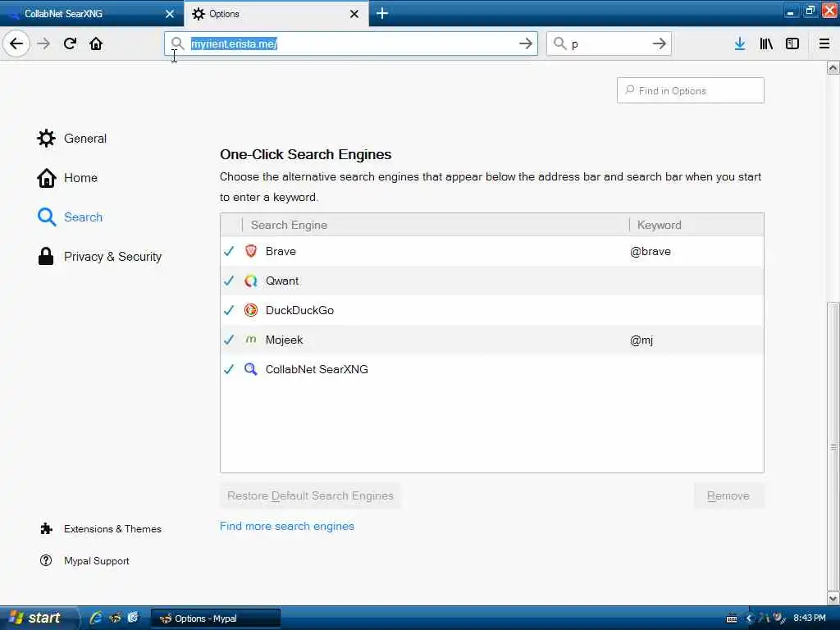Uncheck the DuckDuckGo search engine
Screen dimensions: 840x630
pos(230,309)
